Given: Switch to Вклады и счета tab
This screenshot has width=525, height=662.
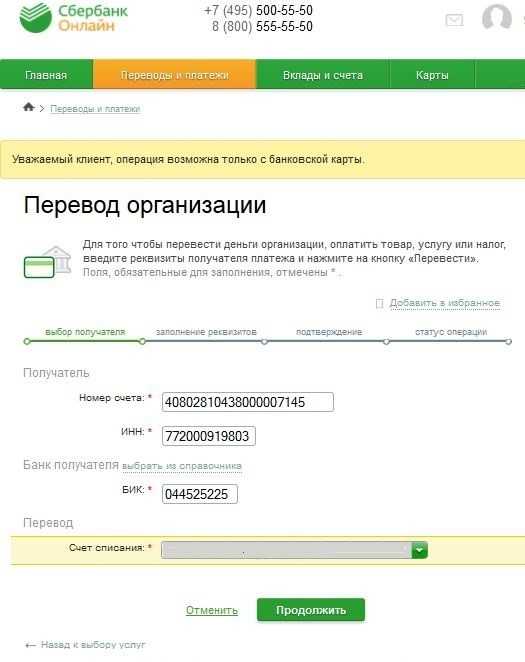Looking at the screenshot, I should click(x=323, y=75).
